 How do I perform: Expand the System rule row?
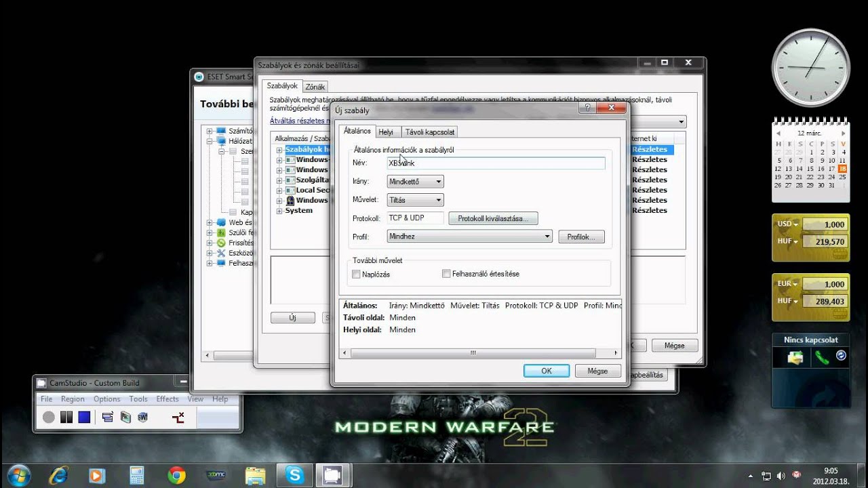click(279, 211)
